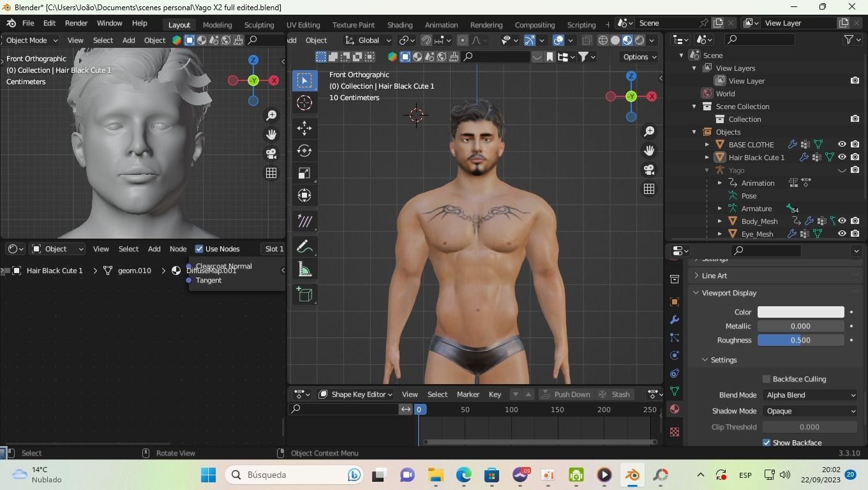
Task: Click zoom icon in main viewport
Action: point(649,131)
